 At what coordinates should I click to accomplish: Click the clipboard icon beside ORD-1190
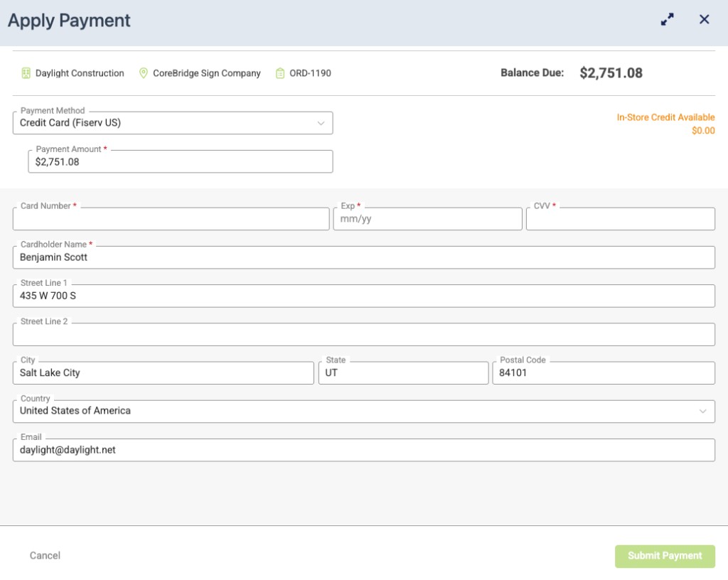tap(280, 73)
